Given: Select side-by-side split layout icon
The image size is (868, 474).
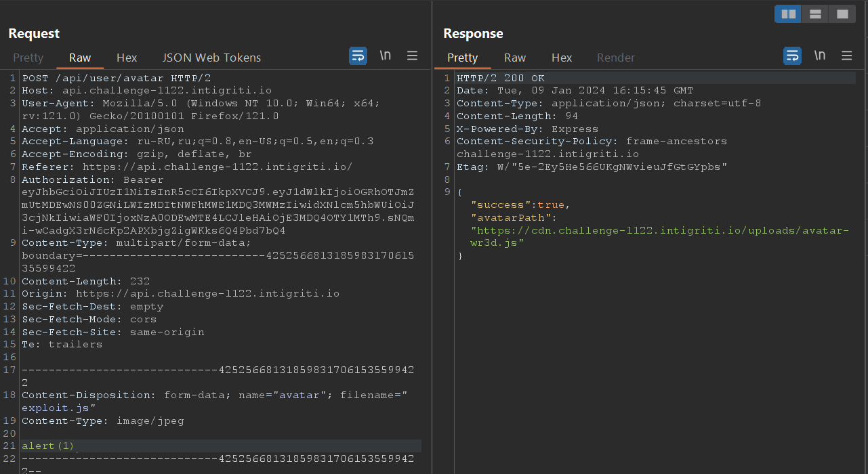Looking at the screenshot, I should [788, 14].
